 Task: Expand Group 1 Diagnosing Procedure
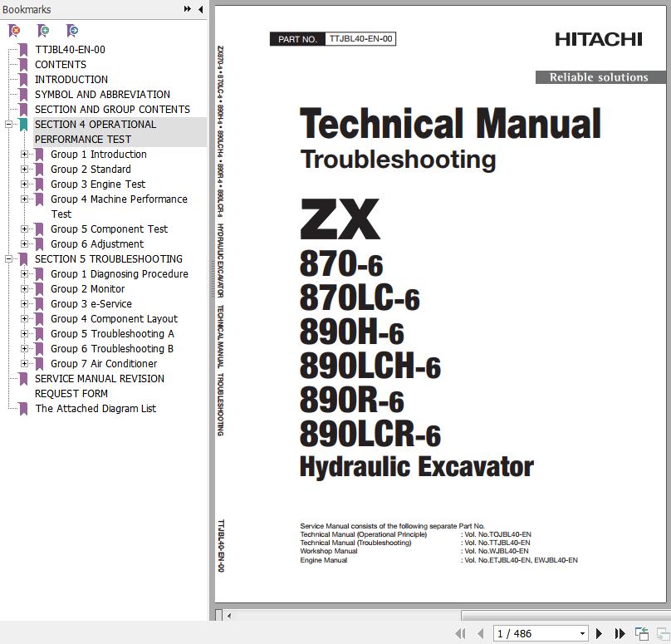pyautogui.click(x=24, y=273)
